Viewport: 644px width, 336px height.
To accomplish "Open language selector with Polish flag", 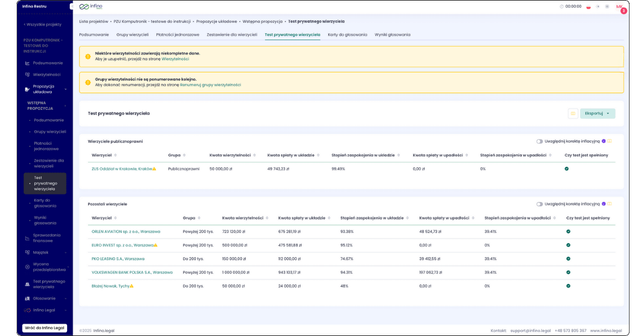I will pos(589,7).
